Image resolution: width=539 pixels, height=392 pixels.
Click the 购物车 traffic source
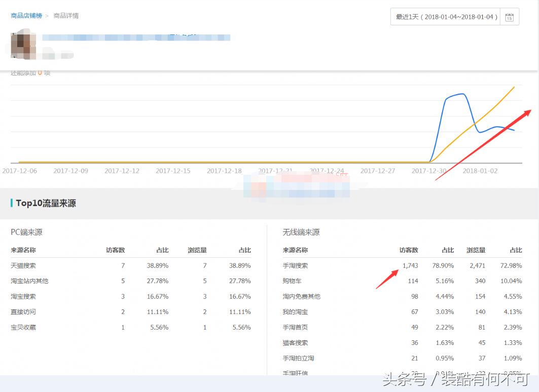[x=292, y=281]
